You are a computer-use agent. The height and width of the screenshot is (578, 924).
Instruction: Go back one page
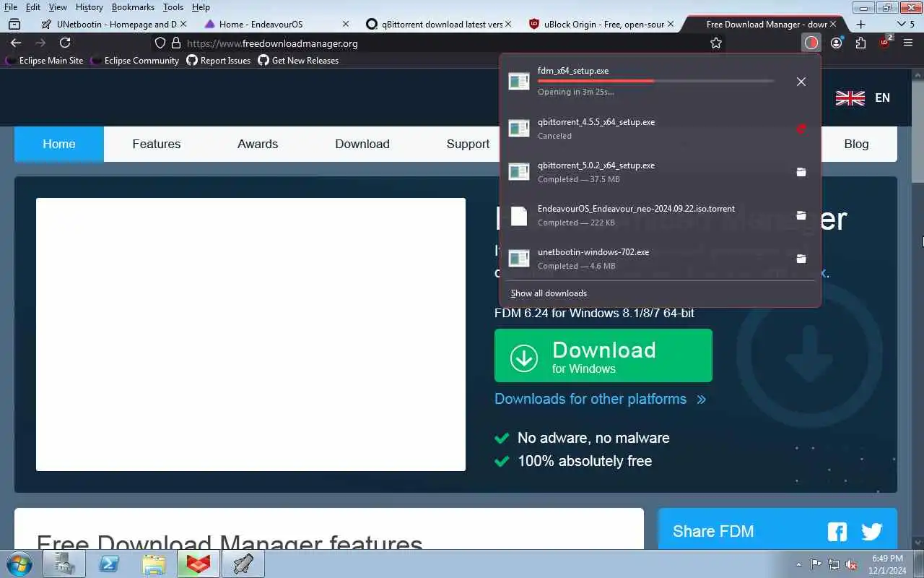[16, 43]
